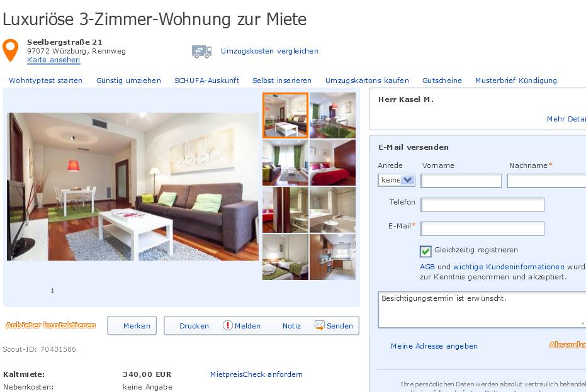The image size is (586, 392).
Task: Click the E-Mail input field
Action: point(483,228)
